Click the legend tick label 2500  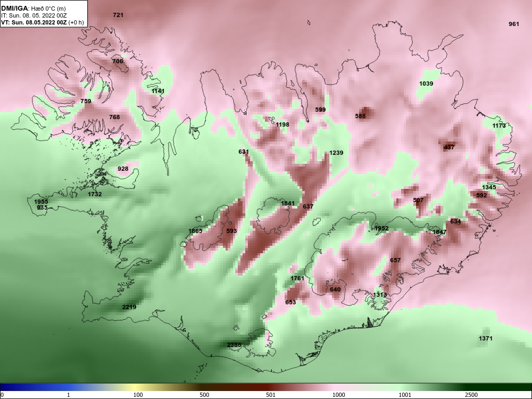pyautogui.click(x=471, y=395)
